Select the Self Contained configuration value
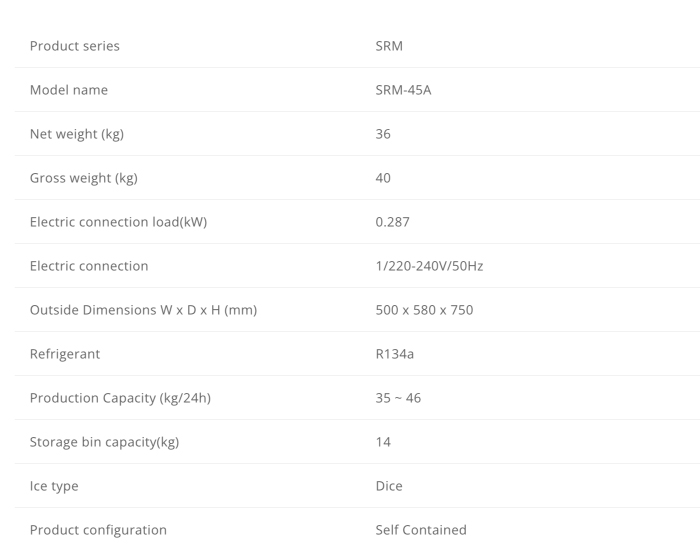Viewport: 700px width, 550px height. [x=421, y=530]
